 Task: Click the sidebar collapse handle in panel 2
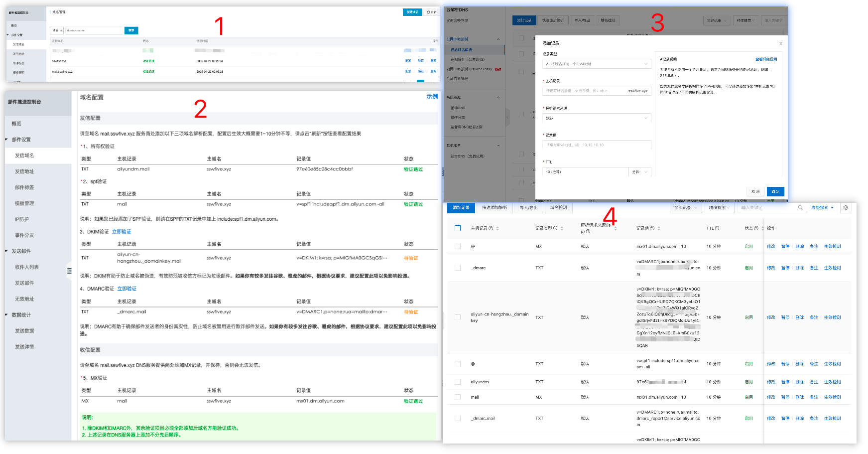[x=69, y=271]
